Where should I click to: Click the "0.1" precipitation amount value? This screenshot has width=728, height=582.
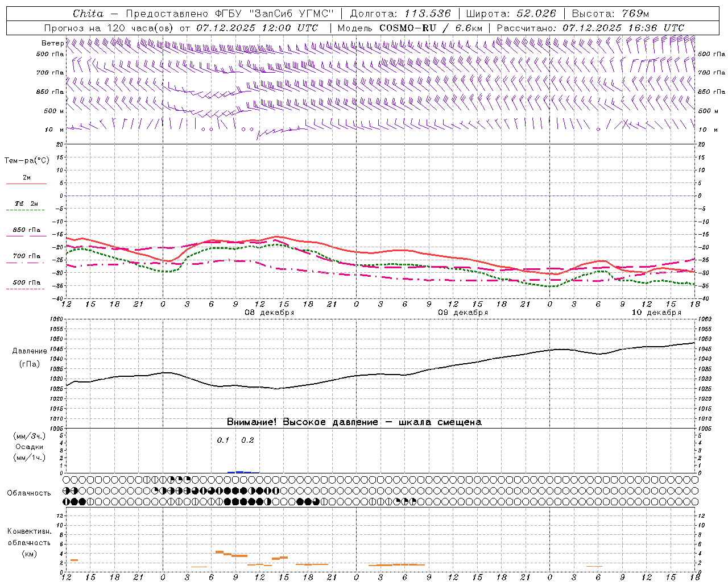tap(223, 440)
